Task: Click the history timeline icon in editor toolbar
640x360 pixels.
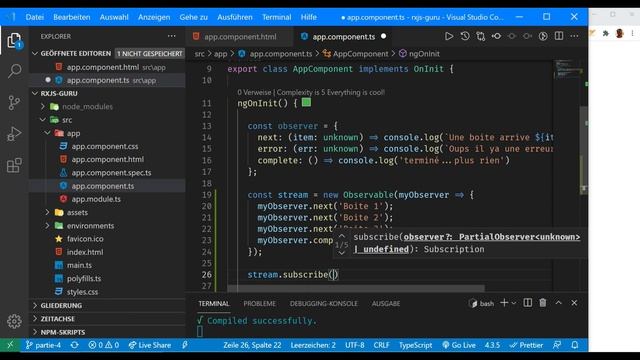Action: coord(465,36)
